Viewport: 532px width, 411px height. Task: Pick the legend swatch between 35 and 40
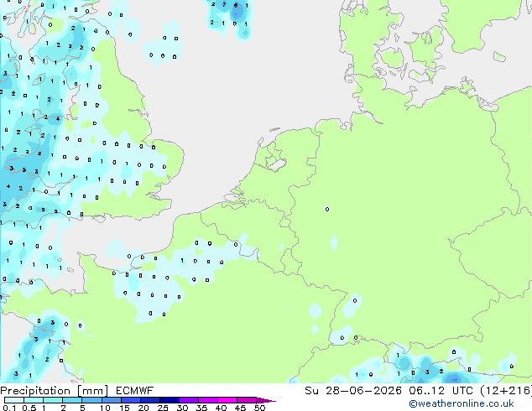tap(207, 400)
